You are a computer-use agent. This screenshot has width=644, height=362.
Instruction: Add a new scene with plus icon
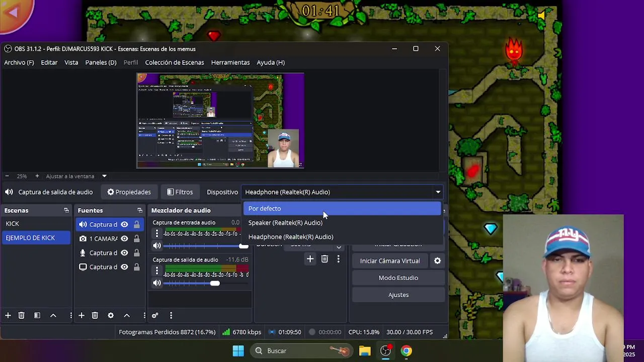tap(8, 315)
